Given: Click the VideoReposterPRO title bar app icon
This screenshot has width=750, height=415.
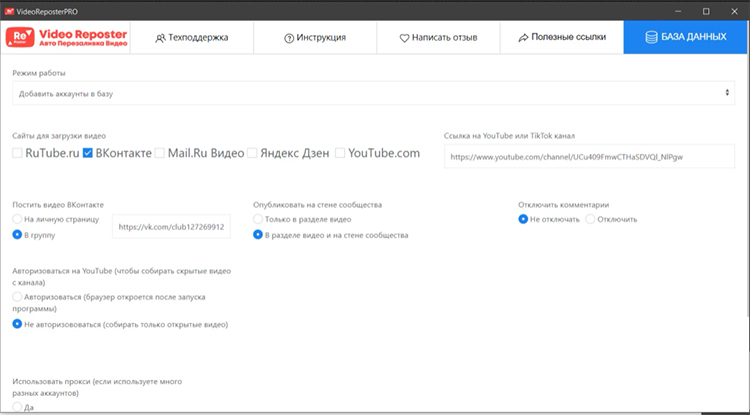Looking at the screenshot, I should (x=9, y=11).
